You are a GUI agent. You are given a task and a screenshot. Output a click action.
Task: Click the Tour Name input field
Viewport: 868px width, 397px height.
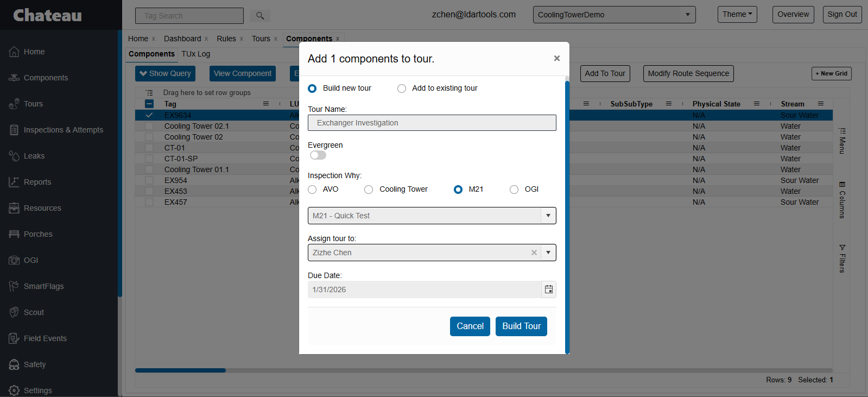(x=432, y=123)
